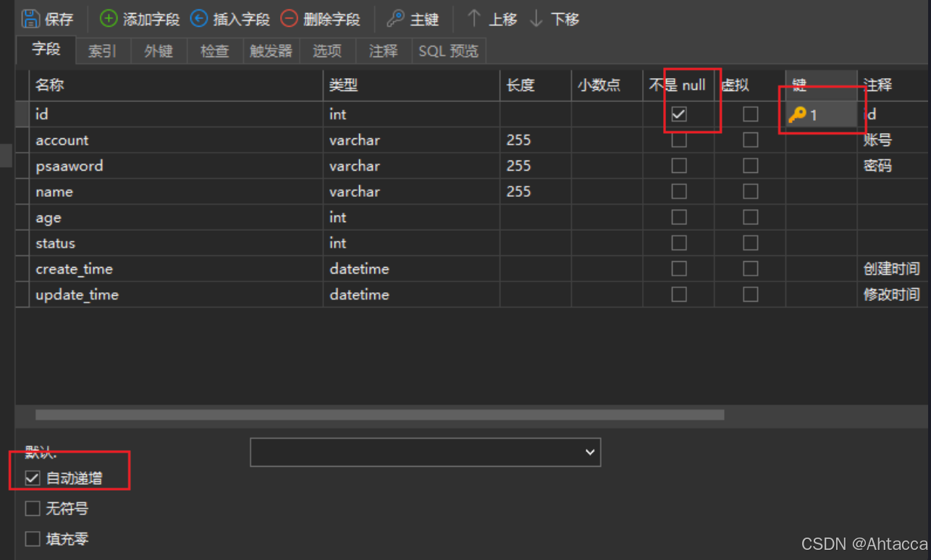Toggle virtual checkbox for the account row
Viewport: 931px width, 560px height.
[x=751, y=140]
